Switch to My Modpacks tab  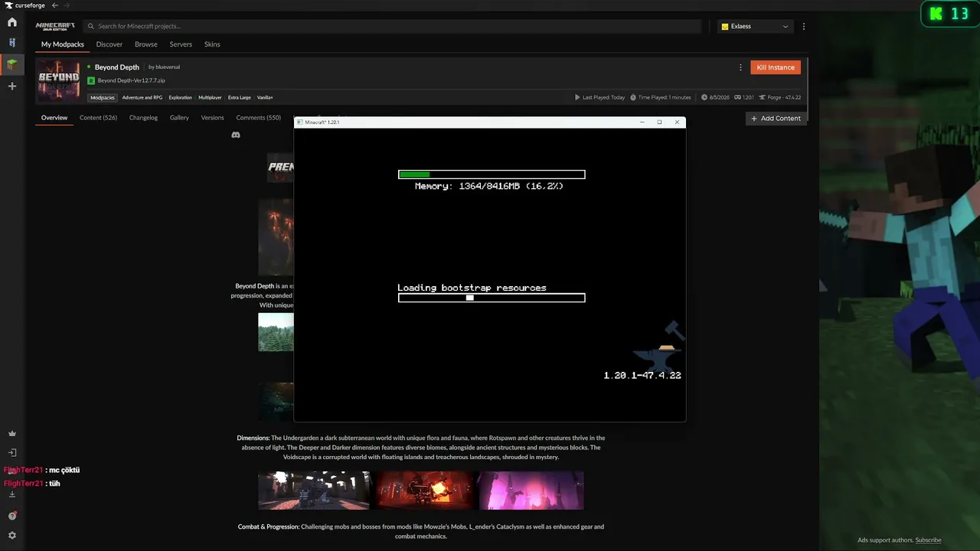pos(63,44)
